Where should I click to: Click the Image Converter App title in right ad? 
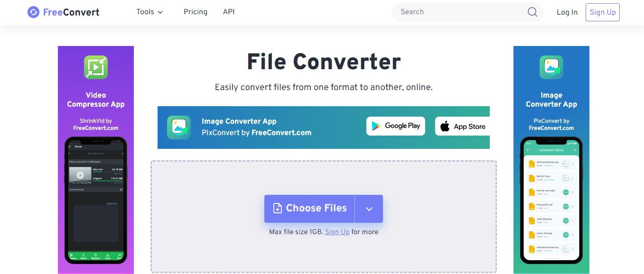click(x=551, y=100)
